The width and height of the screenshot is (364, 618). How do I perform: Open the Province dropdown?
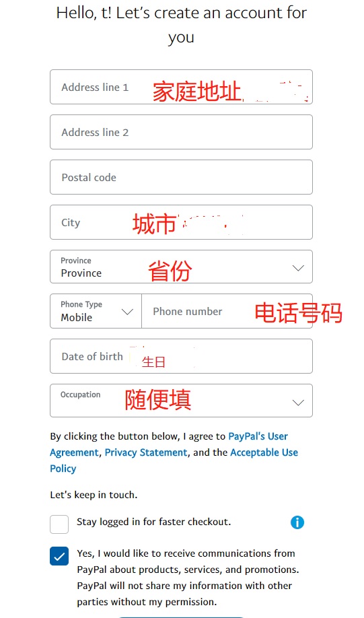click(181, 267)
